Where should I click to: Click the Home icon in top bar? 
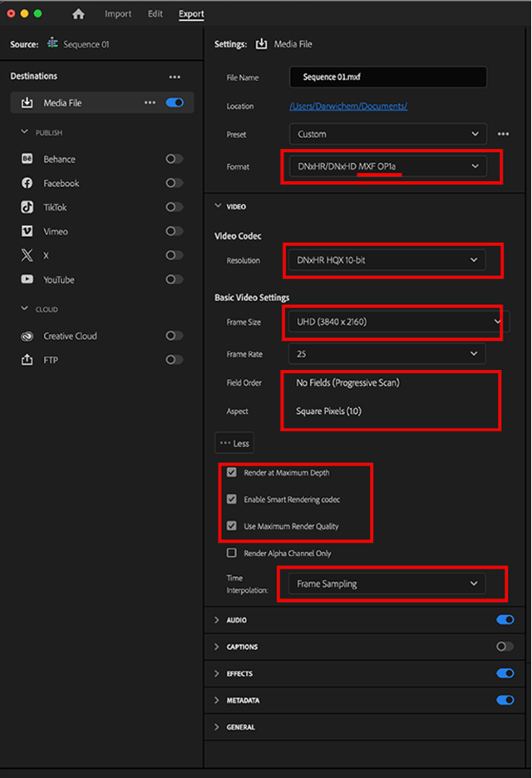78,14
